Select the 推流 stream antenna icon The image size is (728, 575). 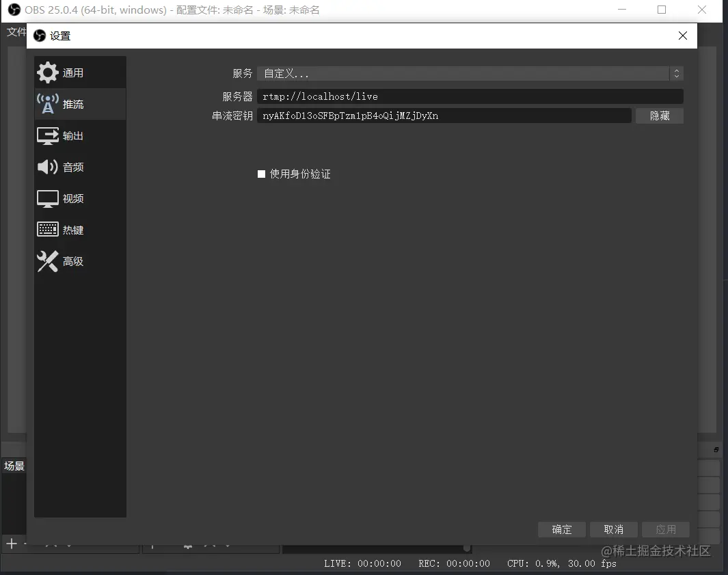click(x=47, y=104)
